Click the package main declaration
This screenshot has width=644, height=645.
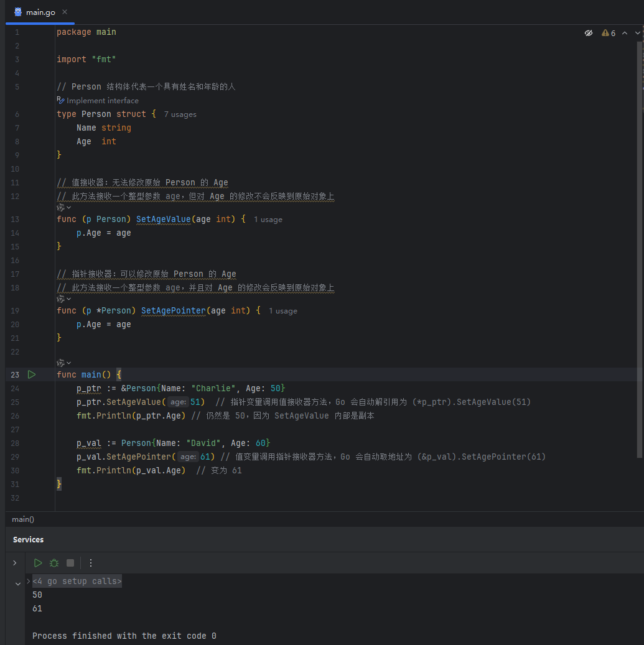coord(86,32)
